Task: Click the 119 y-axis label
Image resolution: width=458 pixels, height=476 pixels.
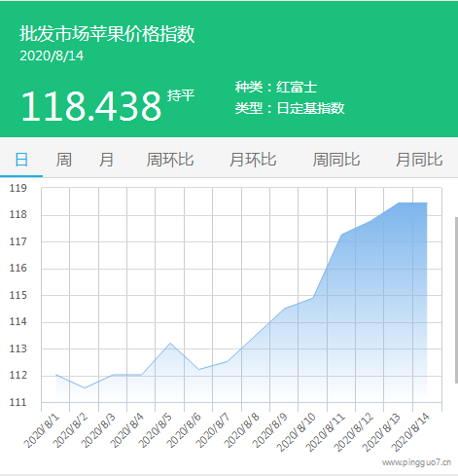Action: pyautogui.click(x=18, y=188)
